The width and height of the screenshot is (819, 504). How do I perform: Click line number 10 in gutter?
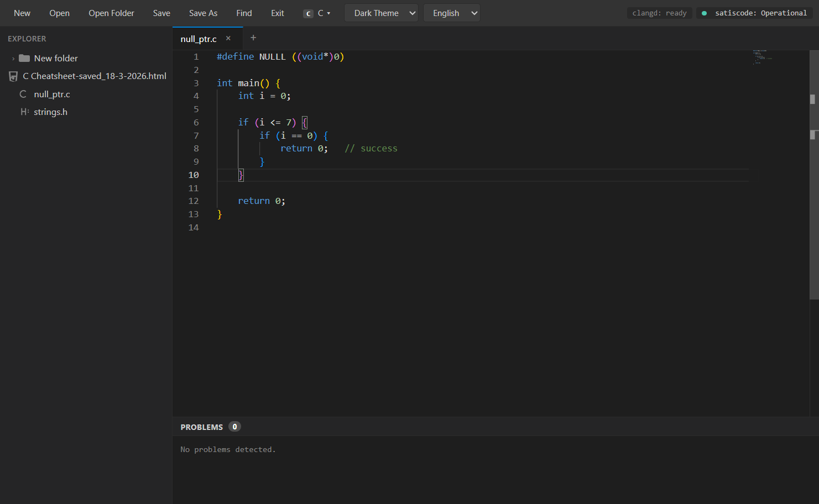(194, 175)
